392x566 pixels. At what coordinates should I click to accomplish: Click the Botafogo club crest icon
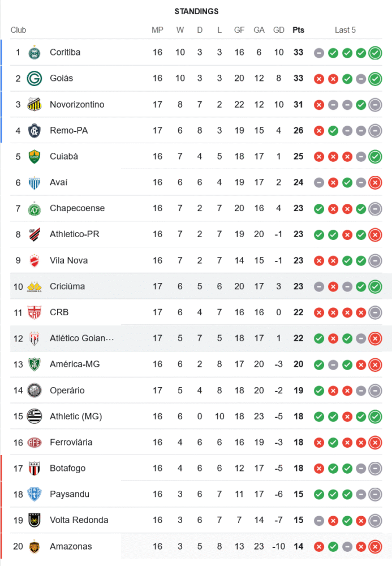[x=35, y=469]
